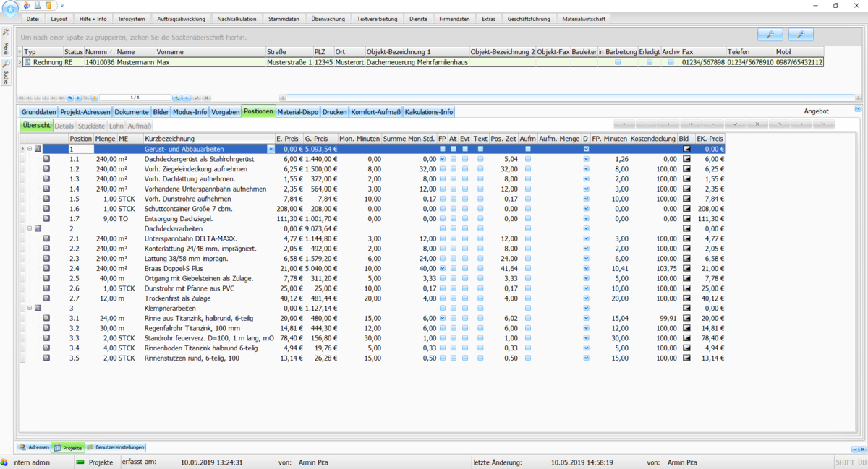Click the Rechnung document icon in the grid

28,63
